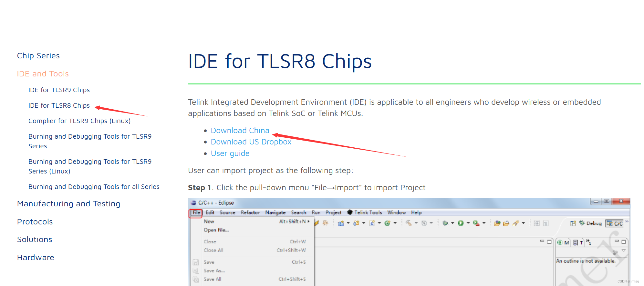Select IDE for TLSR8 Chips sidebar link
Viewport: 644px width, 286px height.
coord(59,105)
